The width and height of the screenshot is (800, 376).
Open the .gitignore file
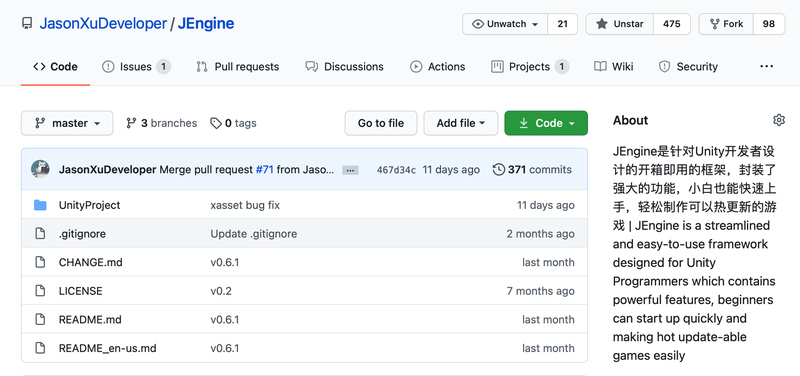[82, 234]
